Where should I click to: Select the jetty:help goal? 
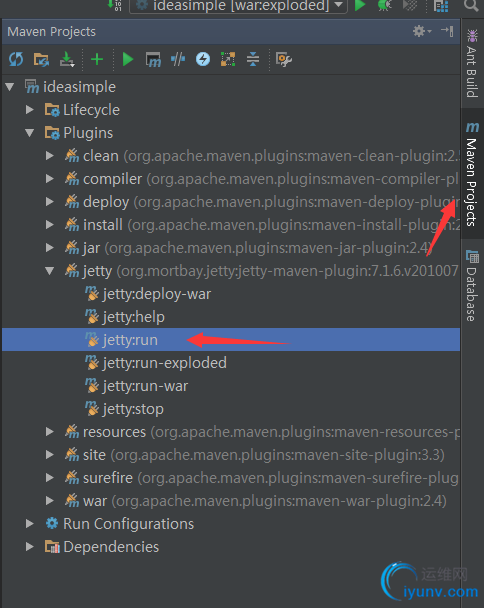tap(133, 317)
